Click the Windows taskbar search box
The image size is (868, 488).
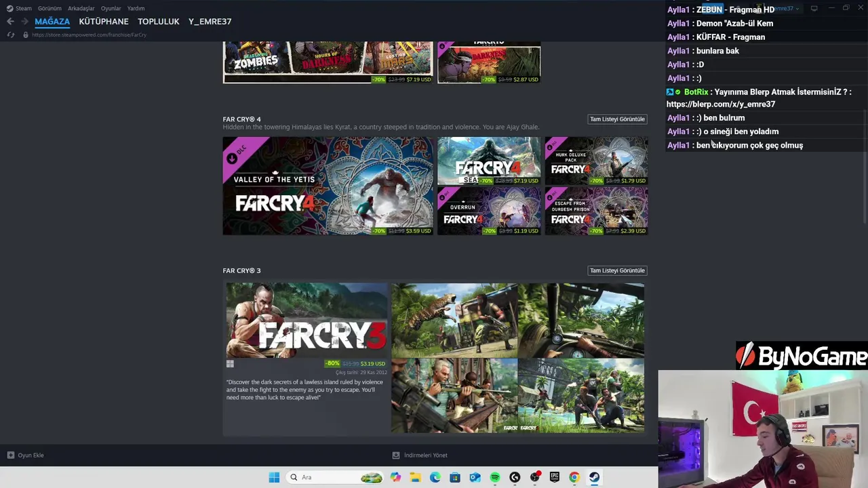coord(335,477)
